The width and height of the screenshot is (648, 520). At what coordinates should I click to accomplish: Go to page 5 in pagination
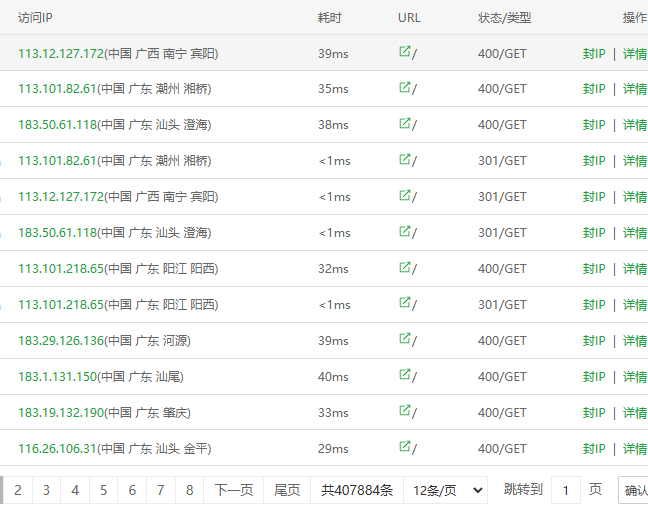[x=103, y=490]
